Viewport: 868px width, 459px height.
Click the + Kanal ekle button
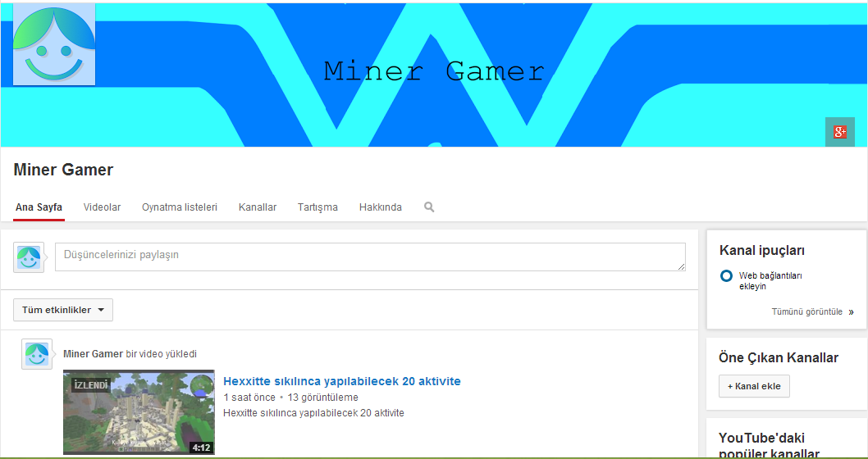tap(754, 386)
